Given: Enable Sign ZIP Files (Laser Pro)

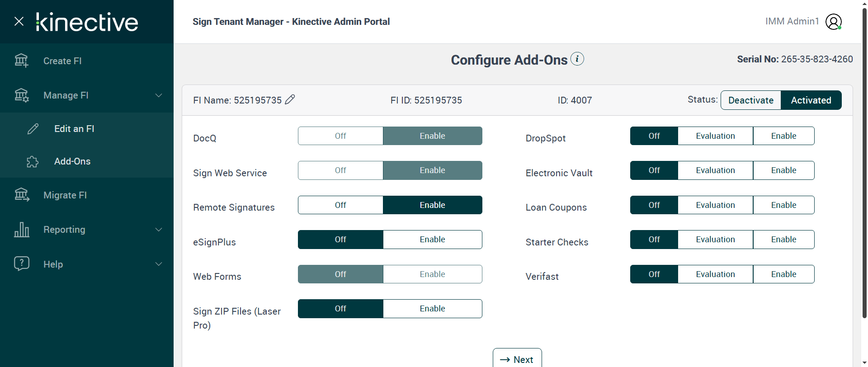Looking at the screenshot, I should (x=432, y=309).
